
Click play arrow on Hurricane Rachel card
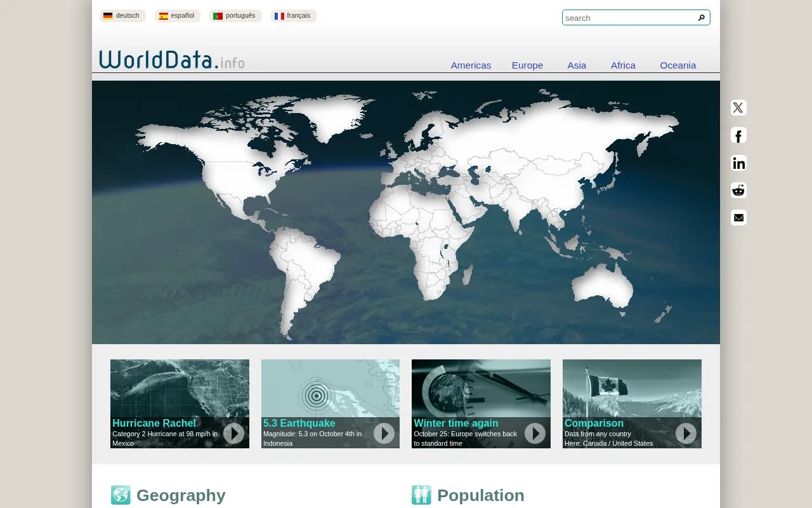[233, 434]
